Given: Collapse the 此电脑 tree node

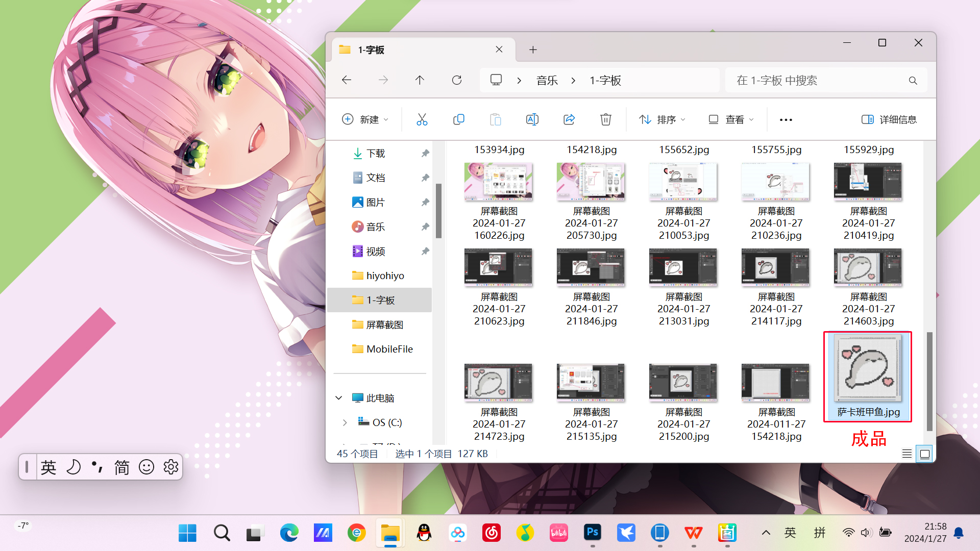Looking at the screenshot, I should pyautogui.click(x=339, y=398).
